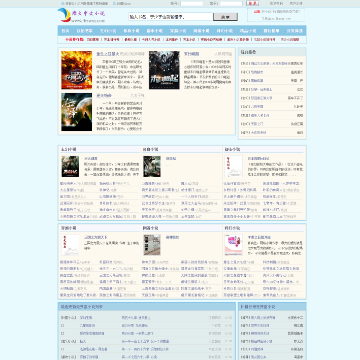
Task: Open the small soldier cover in first category box
Action: pos(70,166)
